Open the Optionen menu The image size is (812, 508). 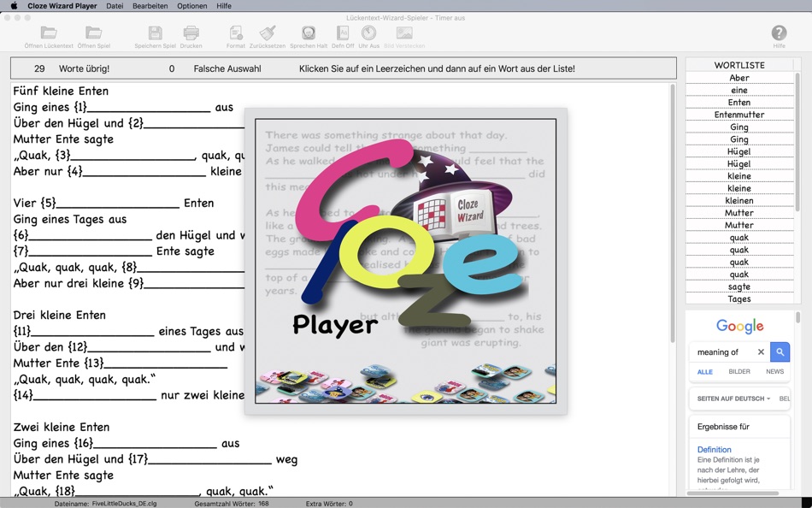(192, 6)
